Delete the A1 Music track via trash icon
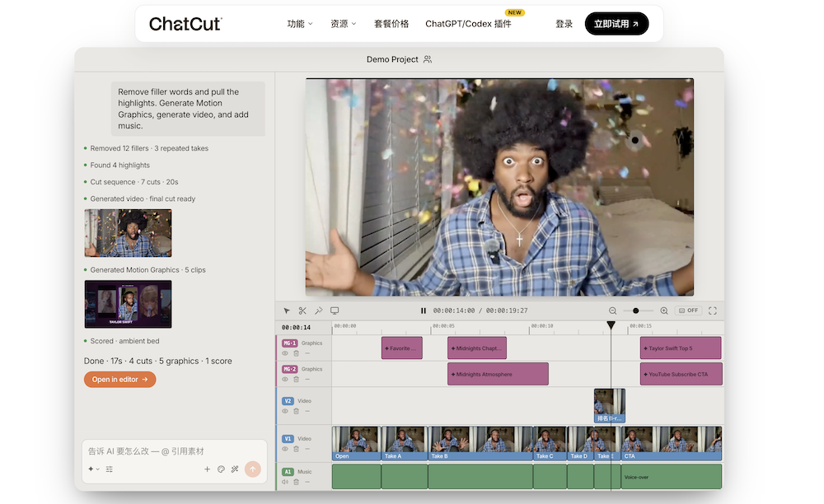 [296, 482]
